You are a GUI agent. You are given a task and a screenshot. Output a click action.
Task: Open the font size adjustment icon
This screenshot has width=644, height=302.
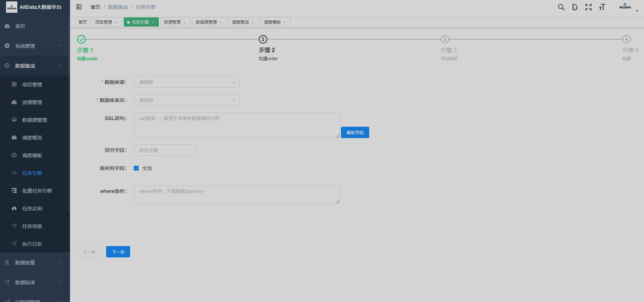coord(602,7)
